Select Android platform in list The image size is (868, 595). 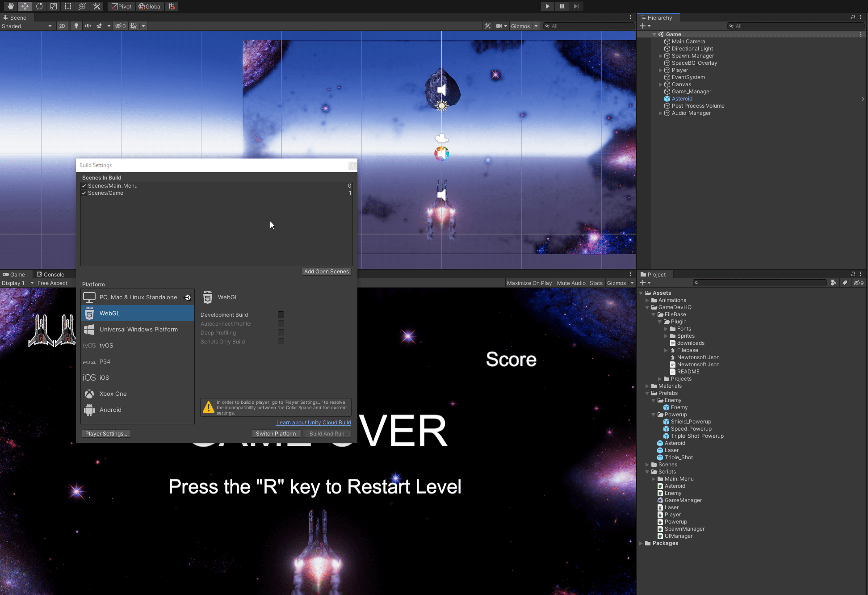[110, 410]
